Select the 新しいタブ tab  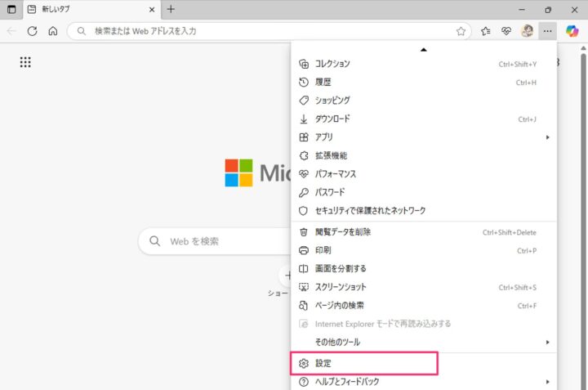click(x=91, y=10)
